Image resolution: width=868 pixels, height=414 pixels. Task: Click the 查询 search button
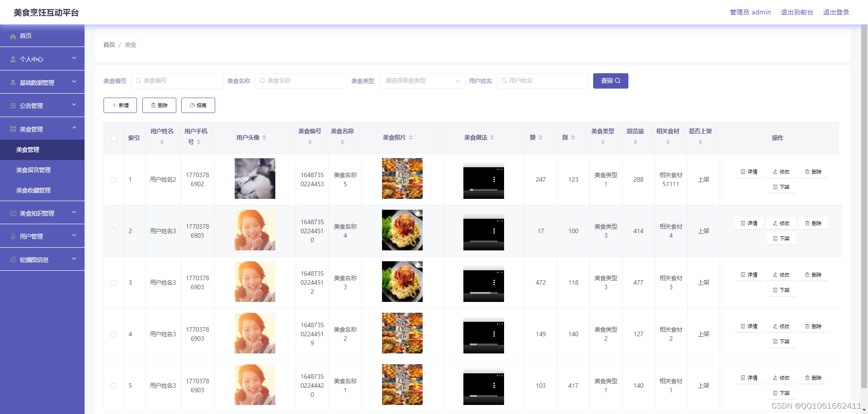coord(610,81)
